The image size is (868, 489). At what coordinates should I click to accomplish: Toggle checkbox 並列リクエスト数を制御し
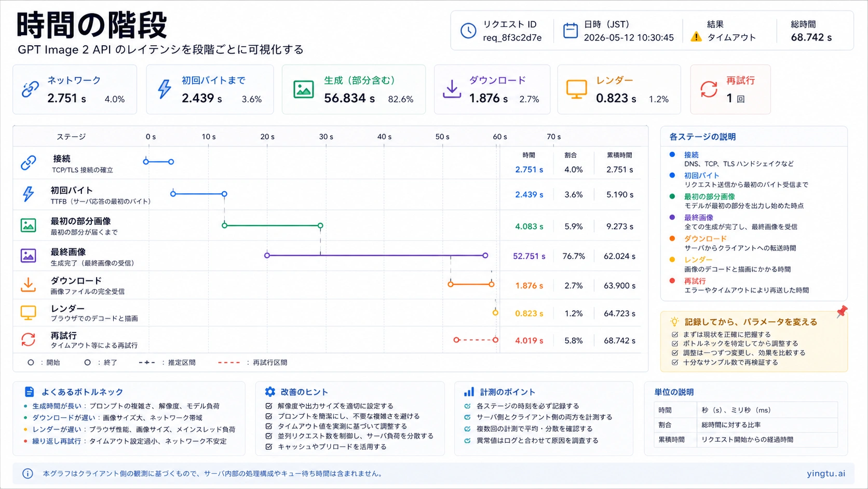pos(269,436)
